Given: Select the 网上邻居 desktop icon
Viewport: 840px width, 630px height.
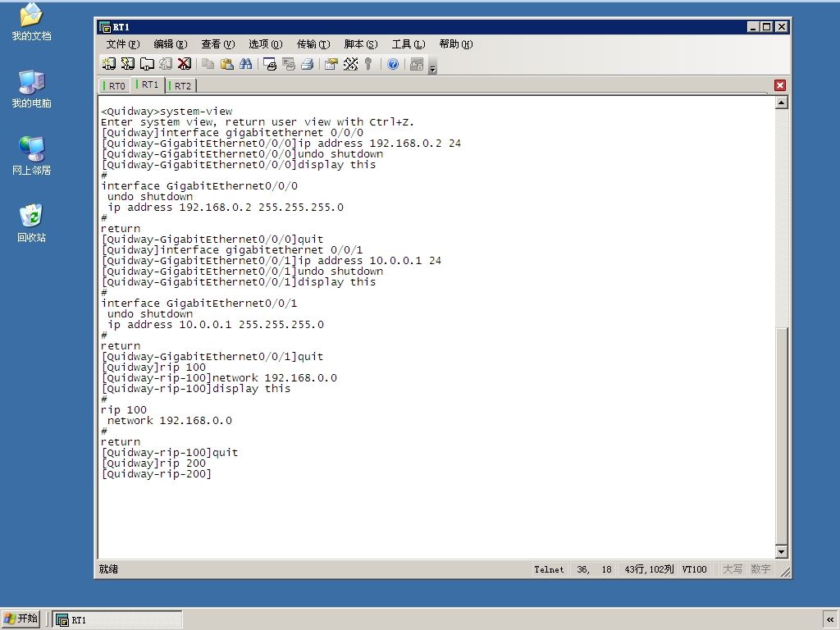Looking at the screenshot, I should click(31, 156).
